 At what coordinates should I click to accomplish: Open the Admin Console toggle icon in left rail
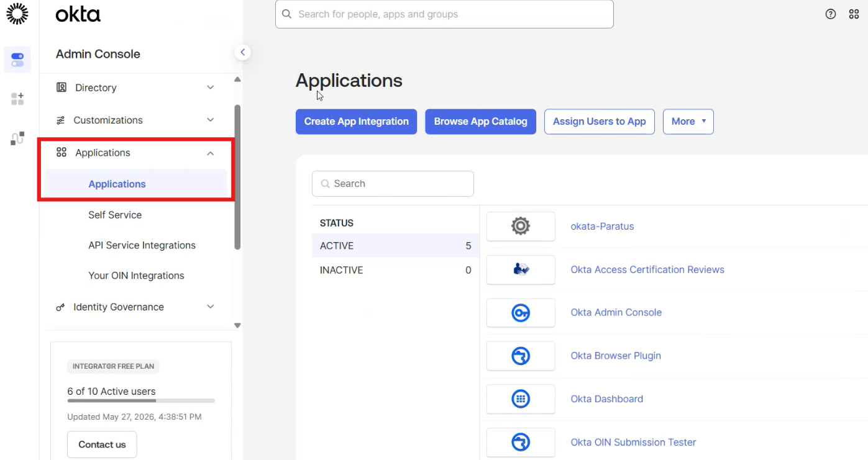tap(17, 60)
